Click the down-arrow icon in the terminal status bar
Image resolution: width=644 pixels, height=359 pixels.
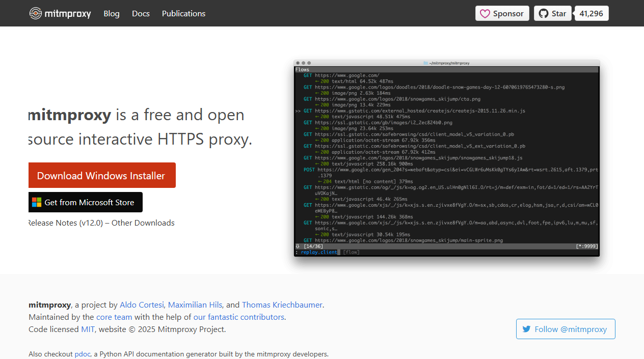(x=298, y=246)
